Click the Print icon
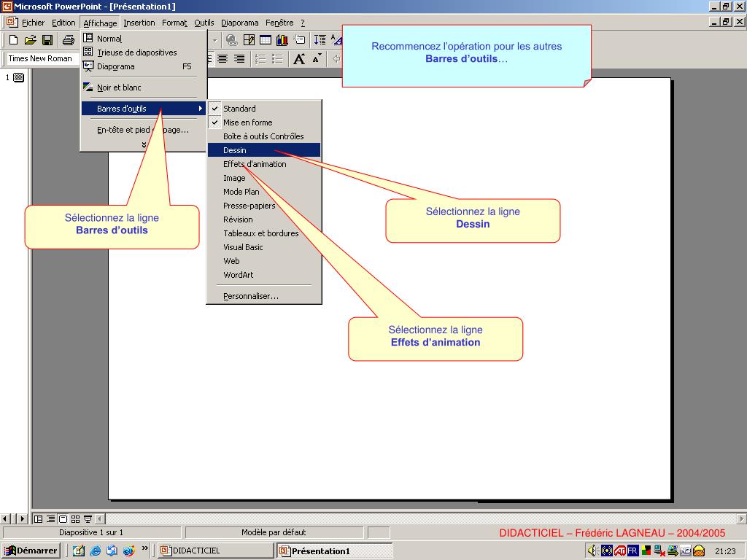The height and width of the screenshot is (560, 747). pos(69,40)
